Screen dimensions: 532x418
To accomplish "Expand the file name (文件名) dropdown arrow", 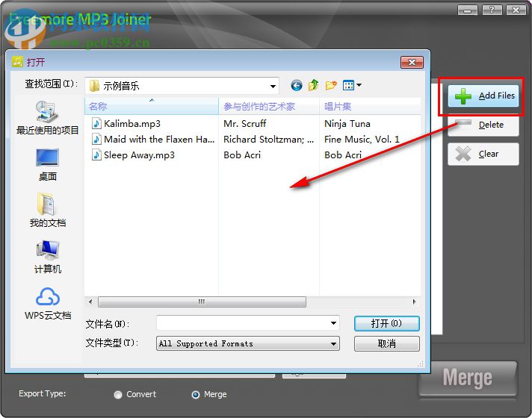I will (x=333, y=323).
